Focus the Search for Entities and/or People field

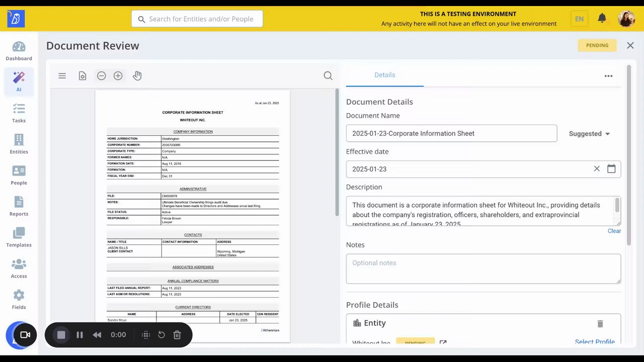coord(197,19)
